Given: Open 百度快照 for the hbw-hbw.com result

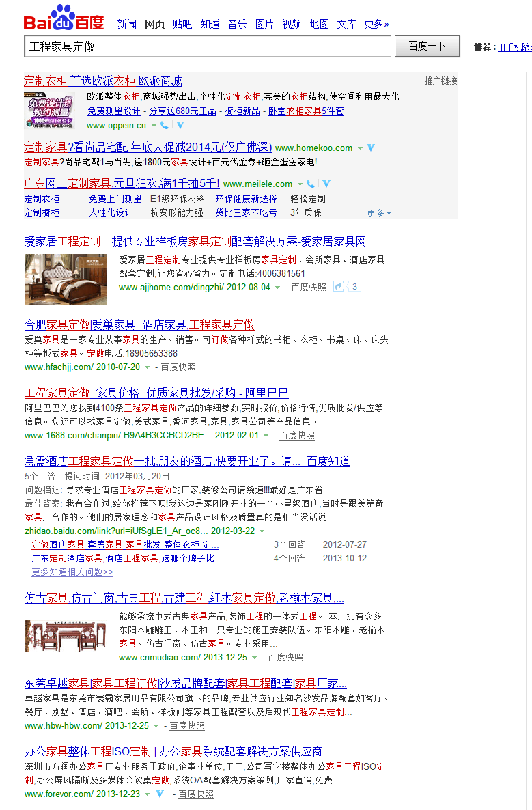Looking at the screenshot, I should click(x=187, y=726).
